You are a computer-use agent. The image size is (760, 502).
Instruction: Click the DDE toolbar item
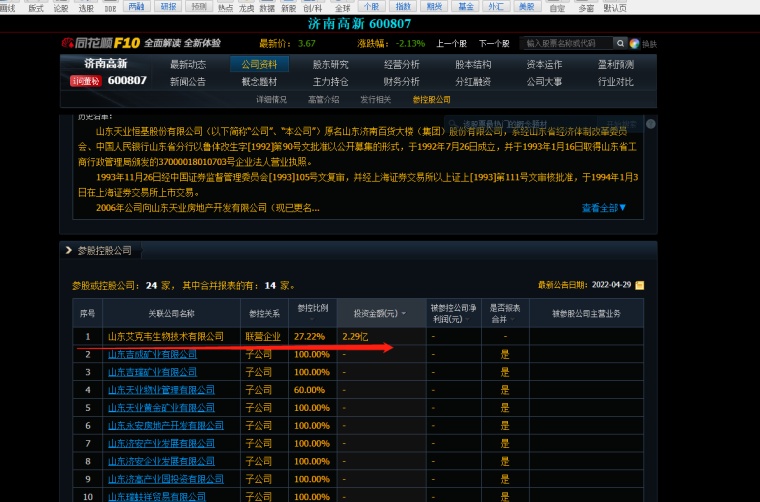click(x=110, y=7)
